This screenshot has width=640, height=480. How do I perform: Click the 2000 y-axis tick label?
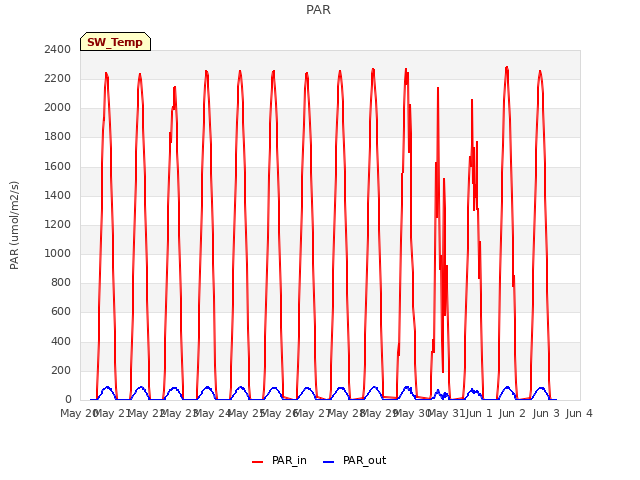coord(58,107)
